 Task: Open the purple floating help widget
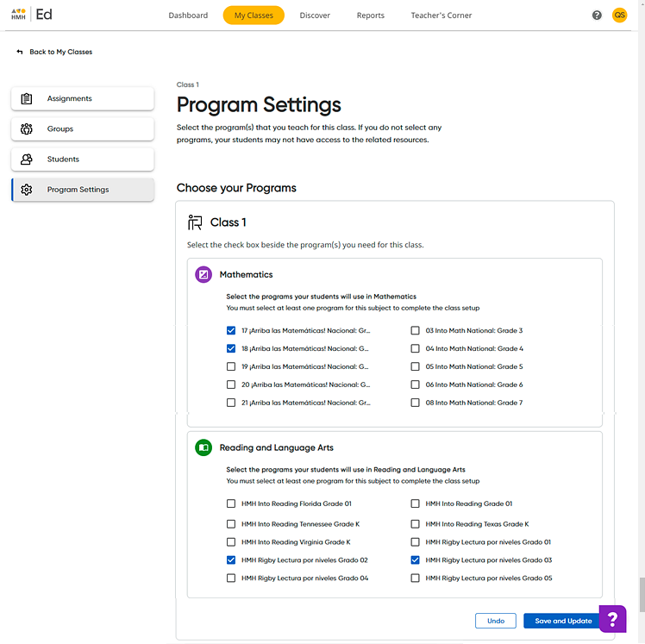point(612,618)
